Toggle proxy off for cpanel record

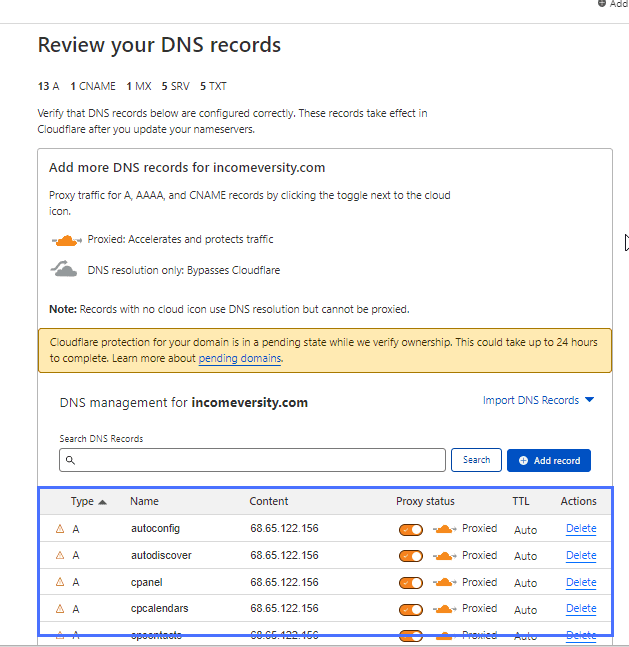(x=411, y=583)
